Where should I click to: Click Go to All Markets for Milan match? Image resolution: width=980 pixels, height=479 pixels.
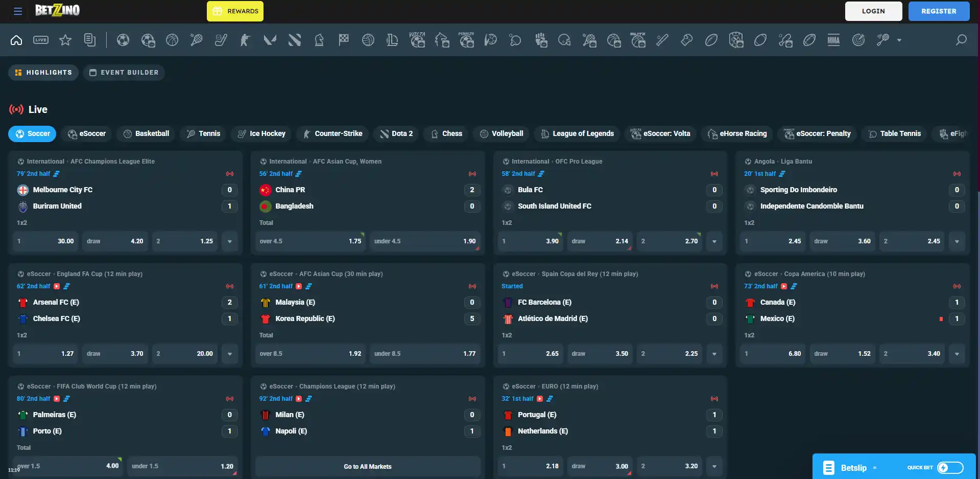click(368, 466)
